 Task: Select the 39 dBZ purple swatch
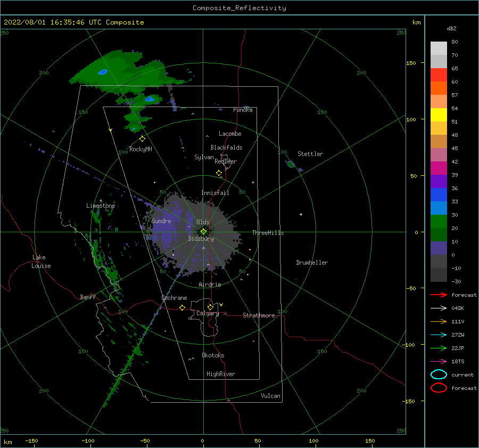tap(439, 181)
